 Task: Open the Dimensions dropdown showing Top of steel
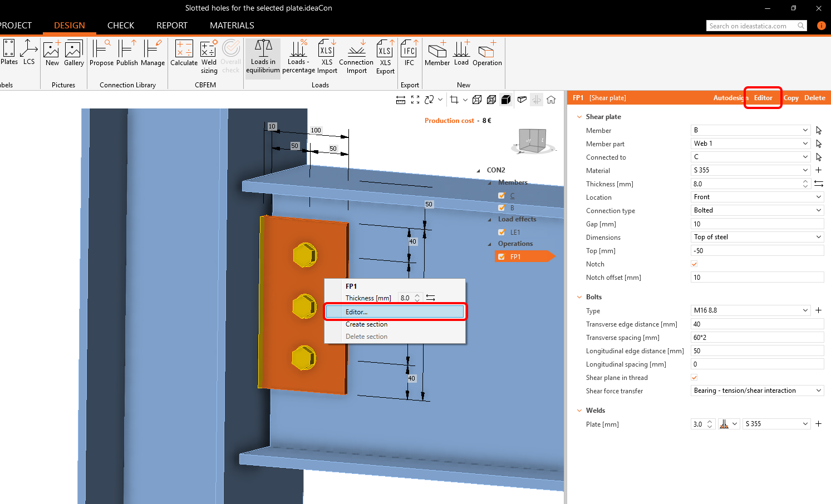(x=757, y=237)
